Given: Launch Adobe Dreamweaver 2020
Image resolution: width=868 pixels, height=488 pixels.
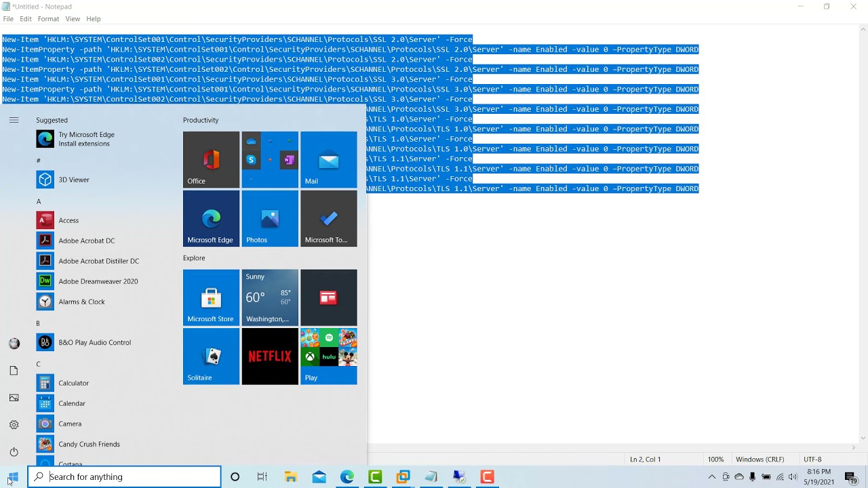Looking at the screenshot, I should pos(102,281).
